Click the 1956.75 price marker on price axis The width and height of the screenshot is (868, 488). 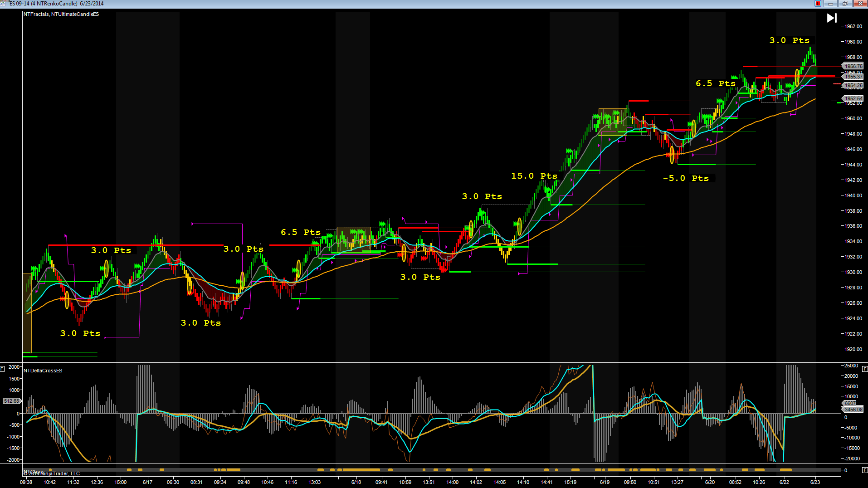853,66
